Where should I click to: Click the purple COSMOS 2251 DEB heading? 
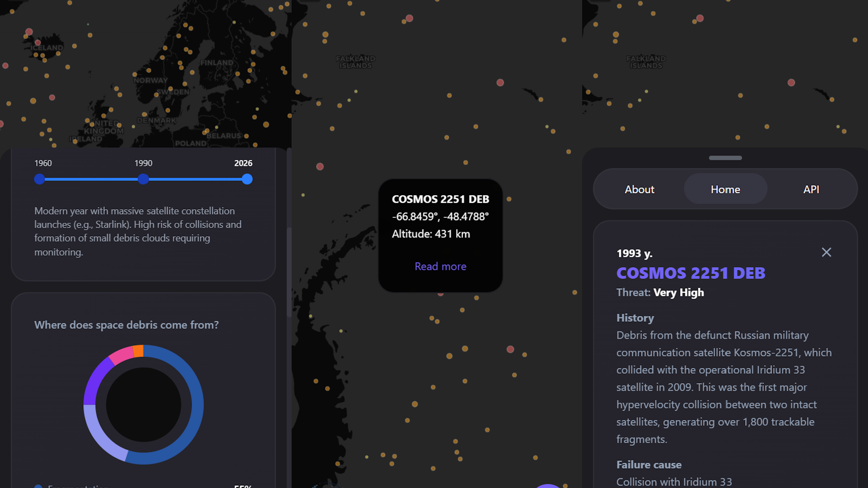coord(690,273)
